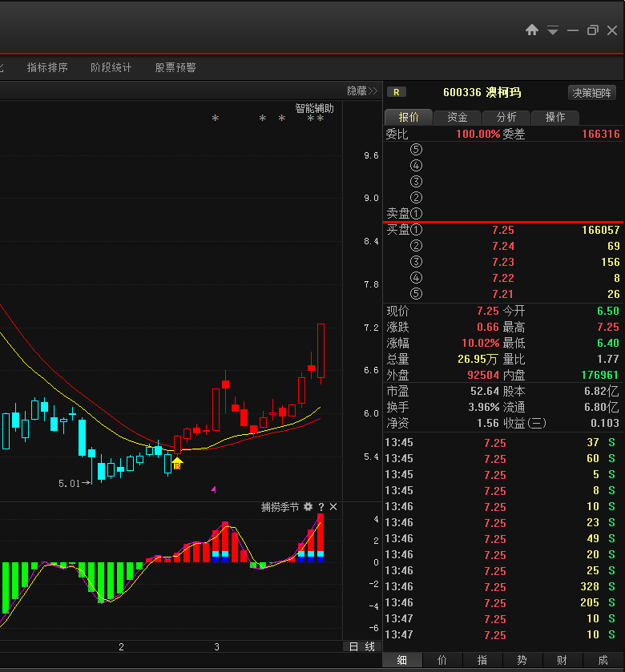
Task: Minimize the application window
Action: tap(573, 30)
